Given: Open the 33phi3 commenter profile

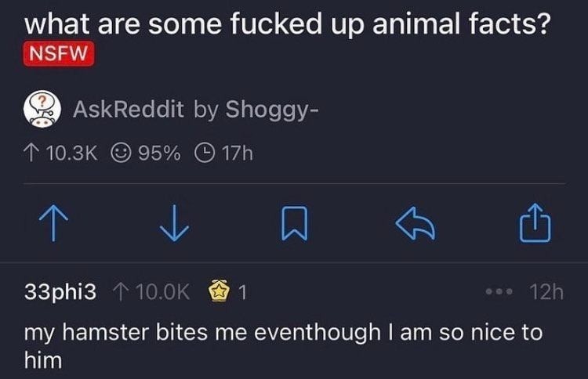Looking at the screenshot, I should click(x=62, y=293).
